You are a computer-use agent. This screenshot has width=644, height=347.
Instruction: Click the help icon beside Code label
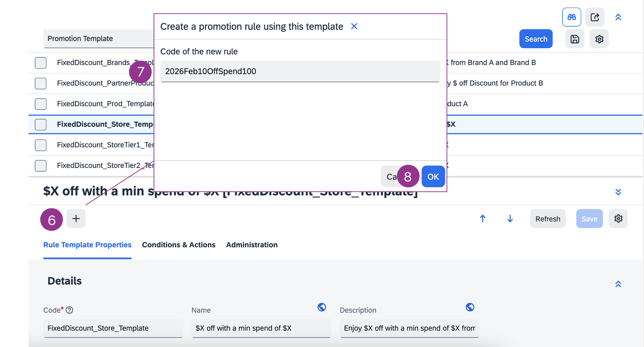69,310
